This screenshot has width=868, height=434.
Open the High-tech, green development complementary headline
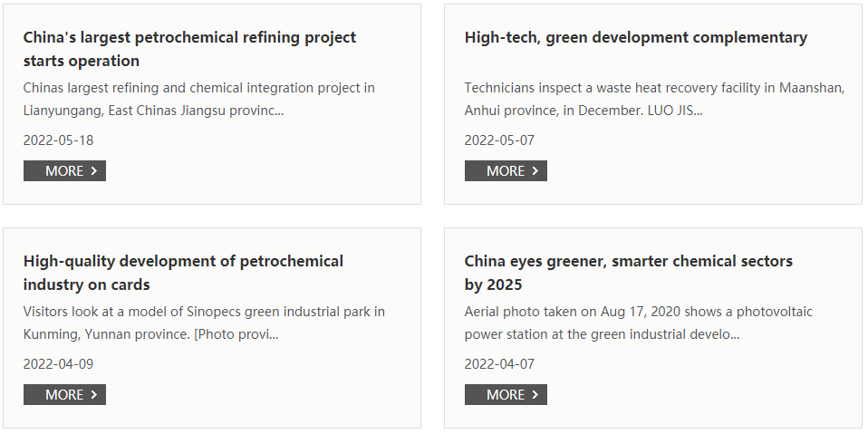point(635,37)
